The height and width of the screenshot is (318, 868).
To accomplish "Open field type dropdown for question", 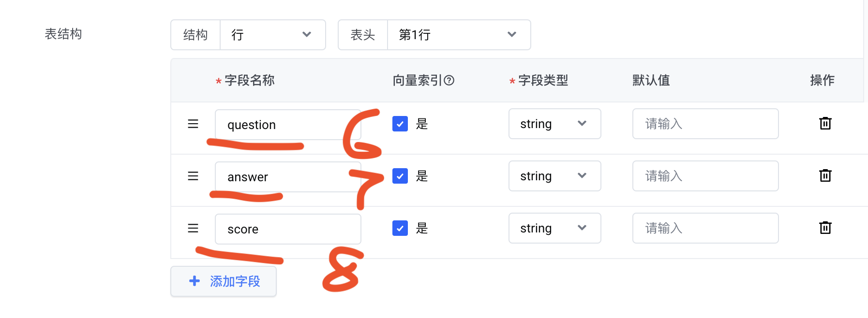I will coord(554,124).
